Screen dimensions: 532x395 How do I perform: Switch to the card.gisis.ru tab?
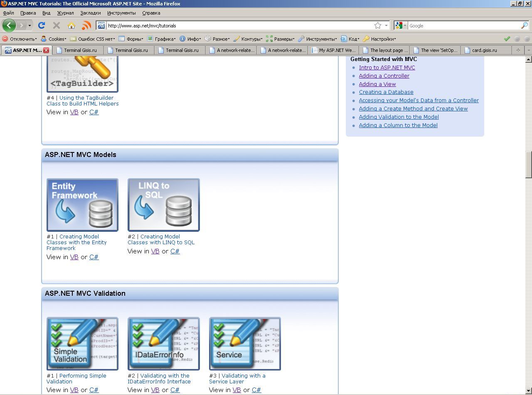pos(486,50)
